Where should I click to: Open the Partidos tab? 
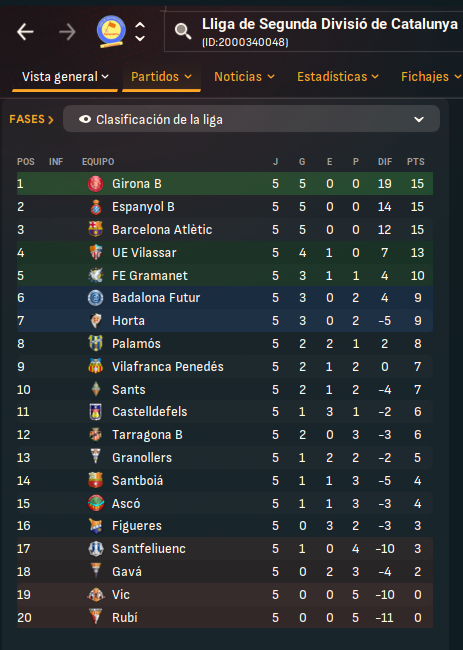pos(161,77)
